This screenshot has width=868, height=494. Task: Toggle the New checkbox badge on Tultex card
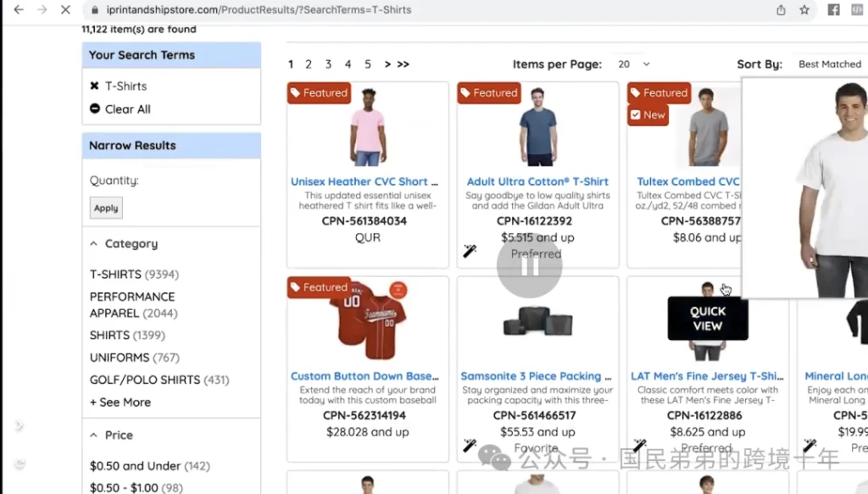tap(636, 115)
